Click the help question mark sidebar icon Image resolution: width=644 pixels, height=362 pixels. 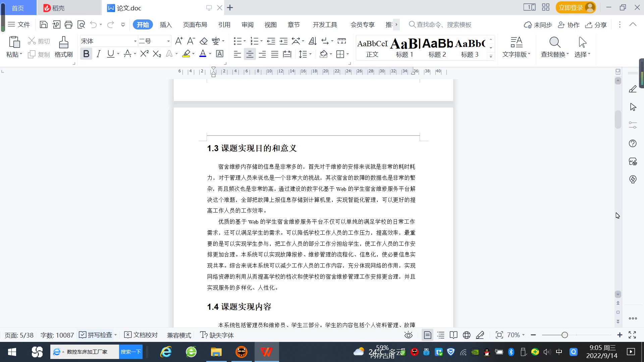633,143
